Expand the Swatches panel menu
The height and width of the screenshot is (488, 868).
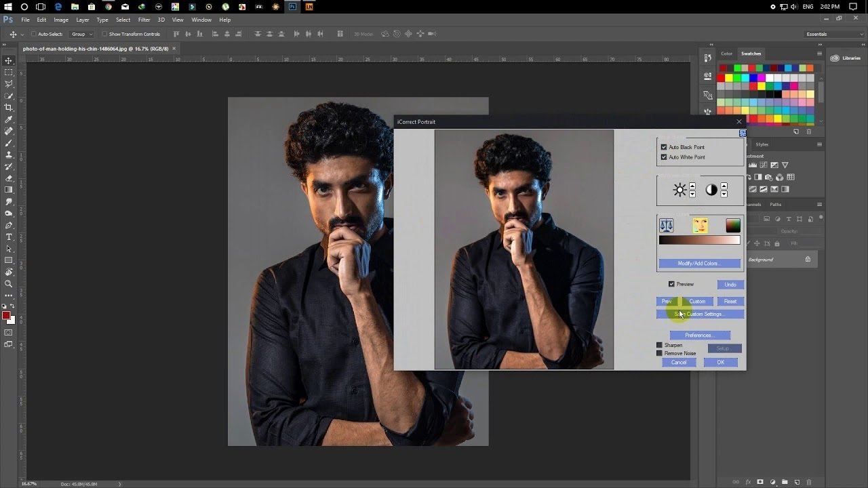[819, 54]
